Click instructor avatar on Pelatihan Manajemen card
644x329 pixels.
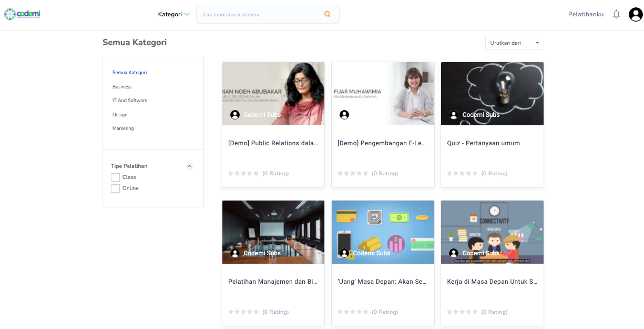(x=235, y=253)
